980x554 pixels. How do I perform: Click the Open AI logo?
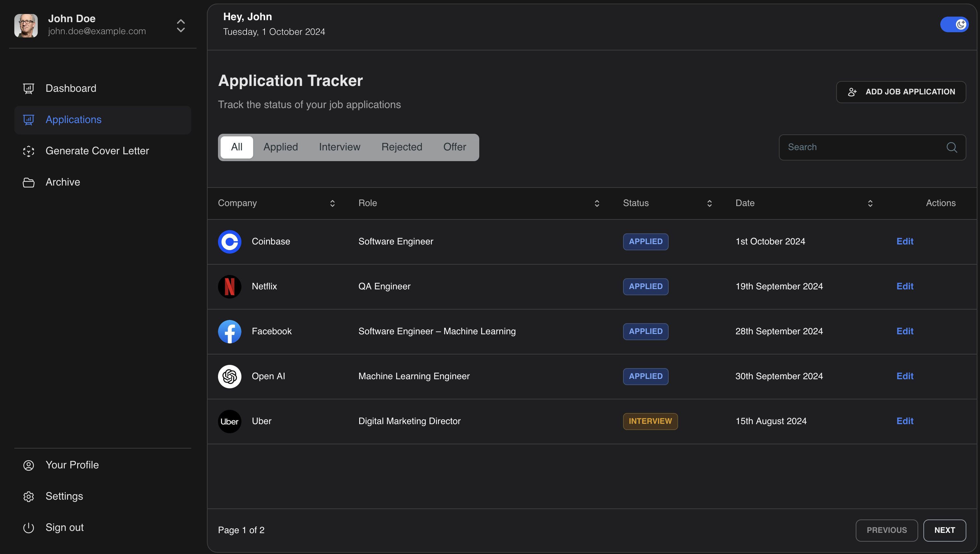click(x=229, y=376)
